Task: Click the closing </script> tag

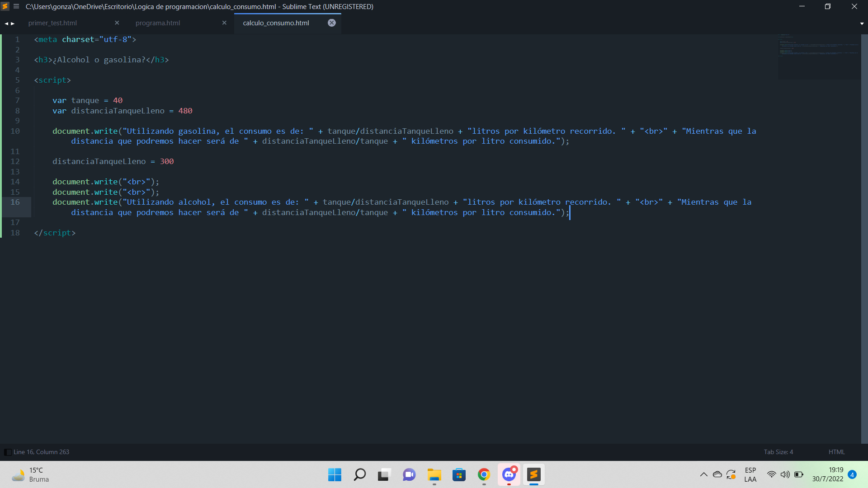Action: [55, 233]
